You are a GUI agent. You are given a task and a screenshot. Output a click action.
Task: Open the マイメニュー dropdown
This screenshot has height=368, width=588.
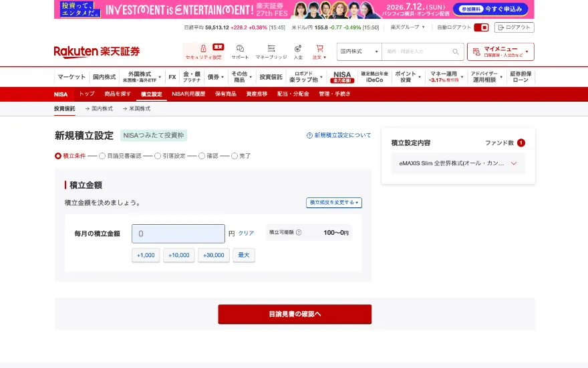(x=500, y=52)
